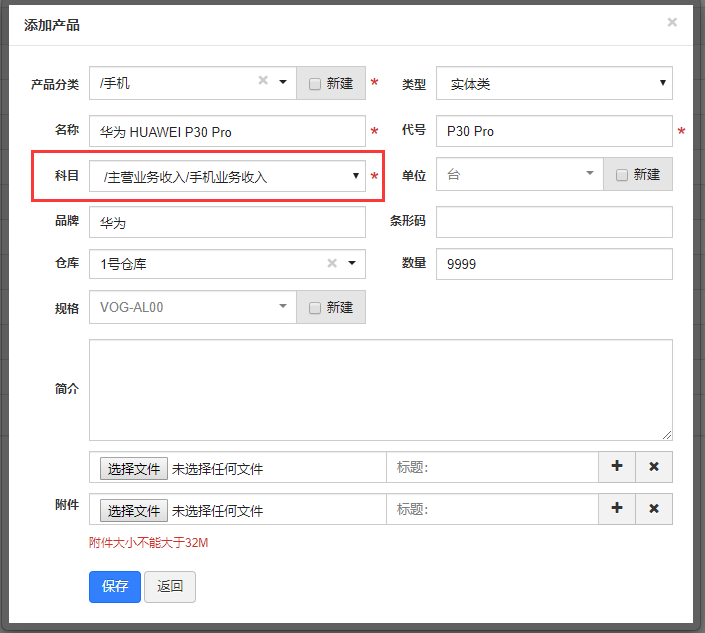Focus the empty 条形码 input field

554,222
